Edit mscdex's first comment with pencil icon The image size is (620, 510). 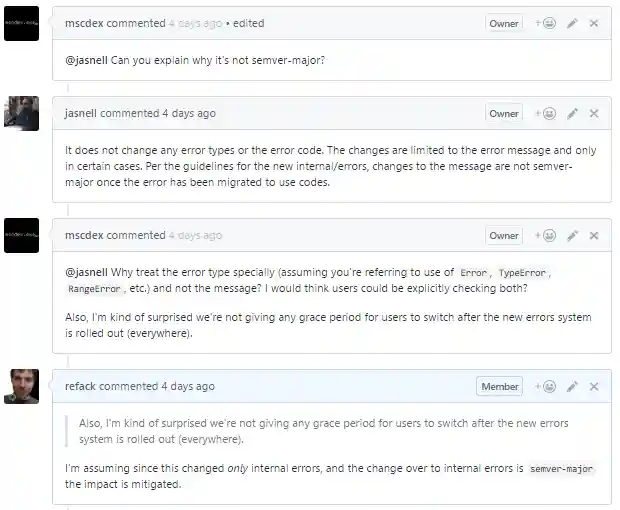coord(572,23)
